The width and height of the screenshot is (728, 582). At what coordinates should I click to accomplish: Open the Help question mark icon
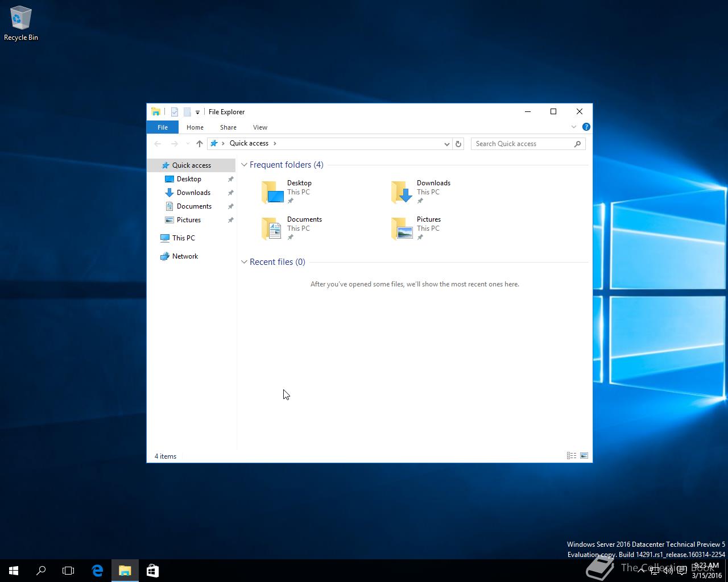click(x=586, y=127)
